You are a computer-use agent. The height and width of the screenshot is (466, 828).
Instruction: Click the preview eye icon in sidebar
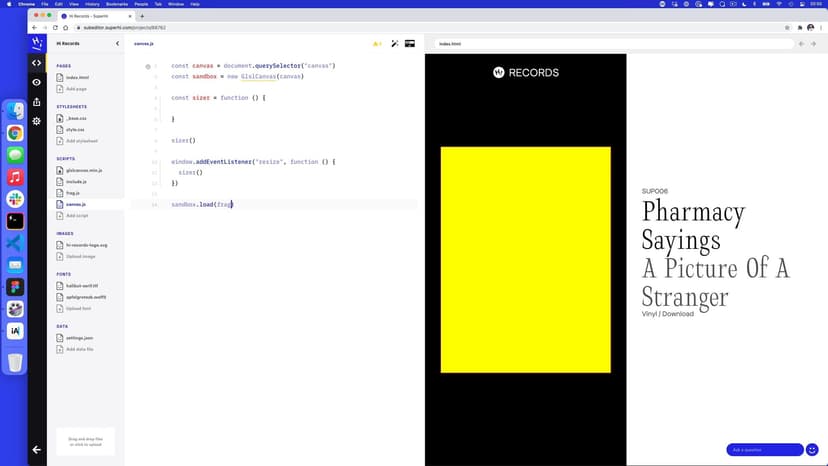pyautogui.click(x=37, y=82)
